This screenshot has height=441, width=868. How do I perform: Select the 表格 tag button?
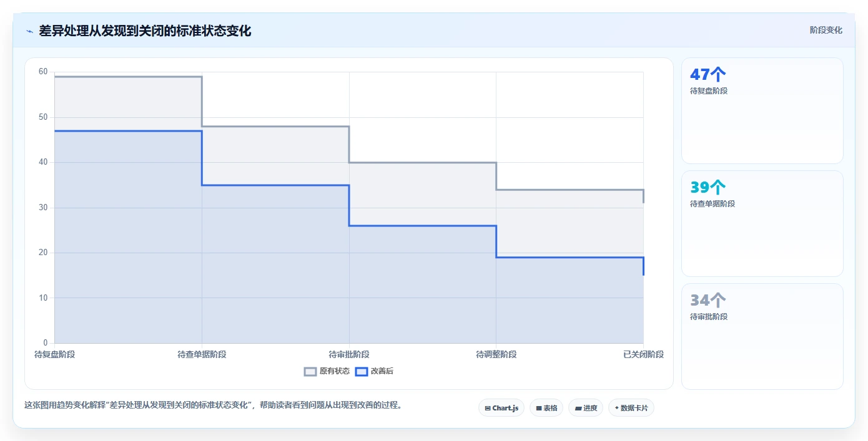coord(546,408)
